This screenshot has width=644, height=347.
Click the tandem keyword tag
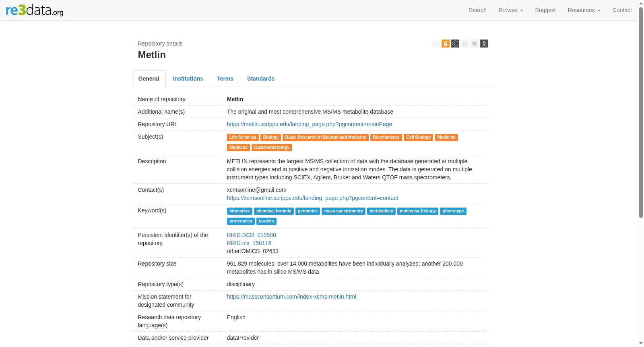coord(266,221)
